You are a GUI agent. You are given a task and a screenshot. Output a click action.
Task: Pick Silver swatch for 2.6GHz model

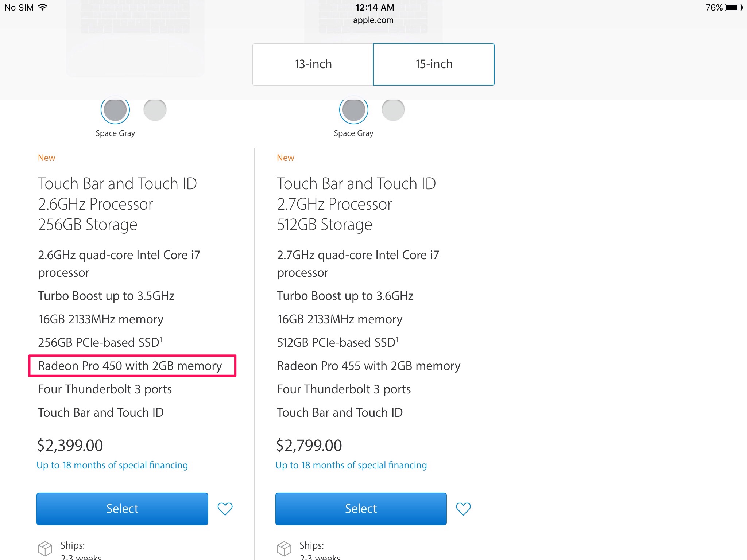[155, 109]
